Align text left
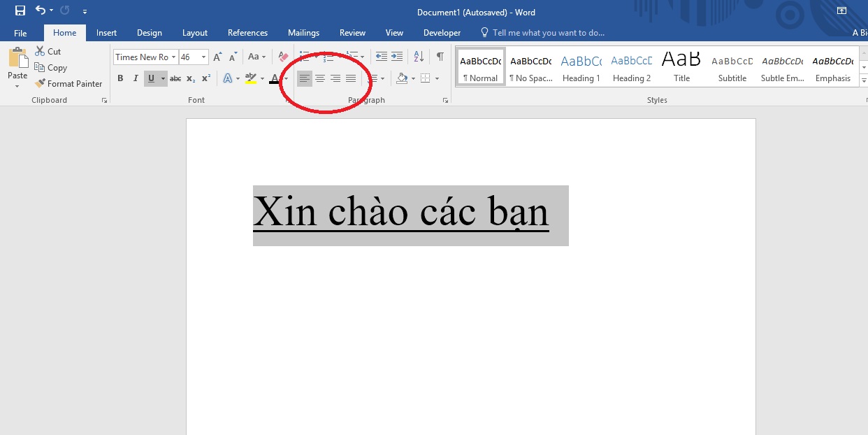Image resolution: width=868 pixels, height=435 pixels. (x=304, y=78)
